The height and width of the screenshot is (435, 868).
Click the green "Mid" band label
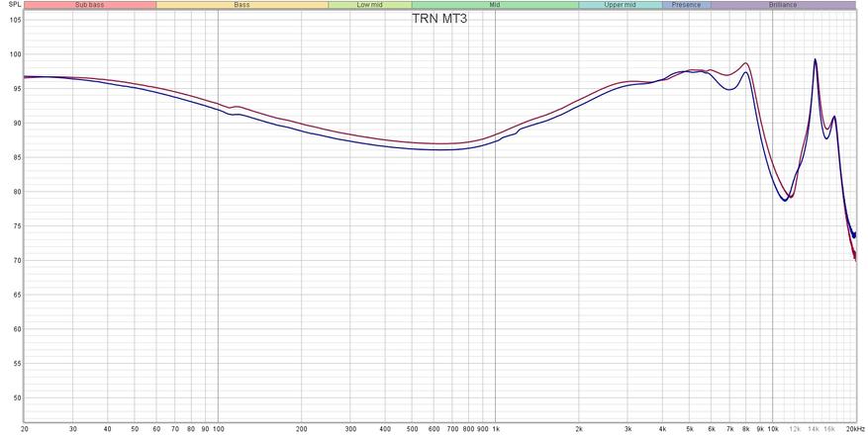495,5
